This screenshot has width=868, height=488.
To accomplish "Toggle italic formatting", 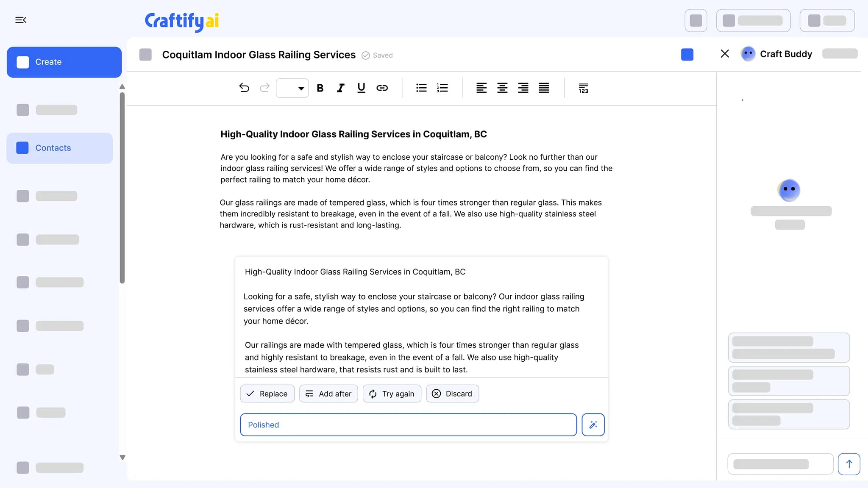I will coord(340,88).
